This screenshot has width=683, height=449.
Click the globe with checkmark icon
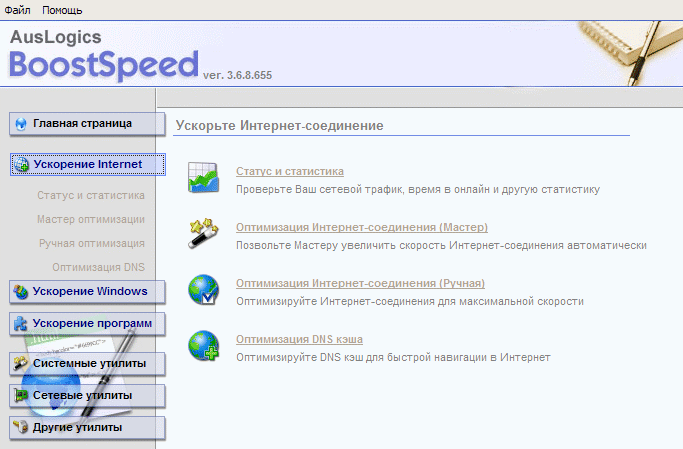[203, 290]
